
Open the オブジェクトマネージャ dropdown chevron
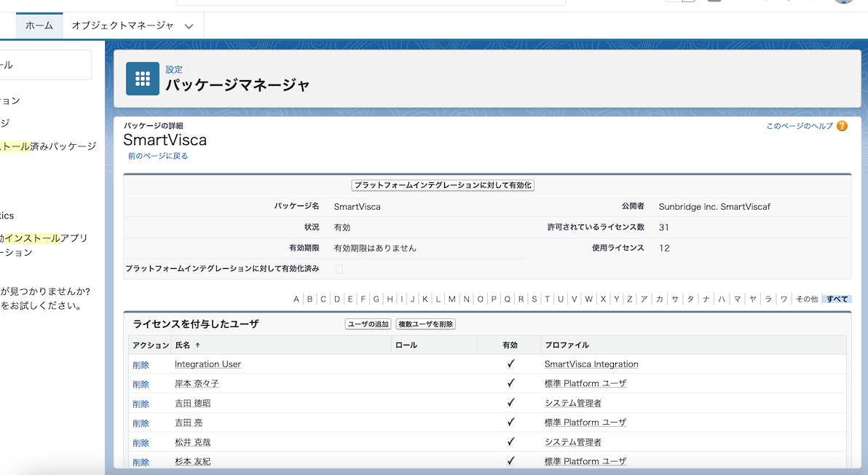(x=188, y=25)
